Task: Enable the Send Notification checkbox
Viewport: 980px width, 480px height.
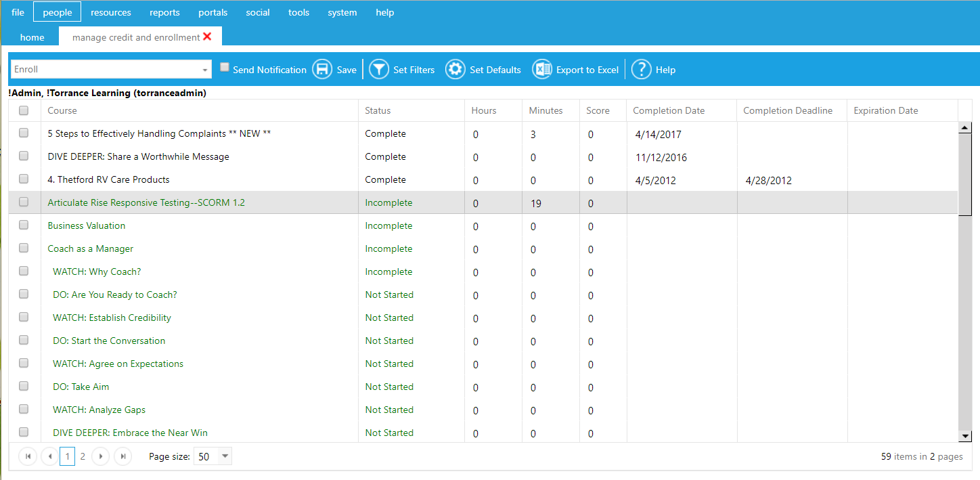Action: tap(225, 67)
